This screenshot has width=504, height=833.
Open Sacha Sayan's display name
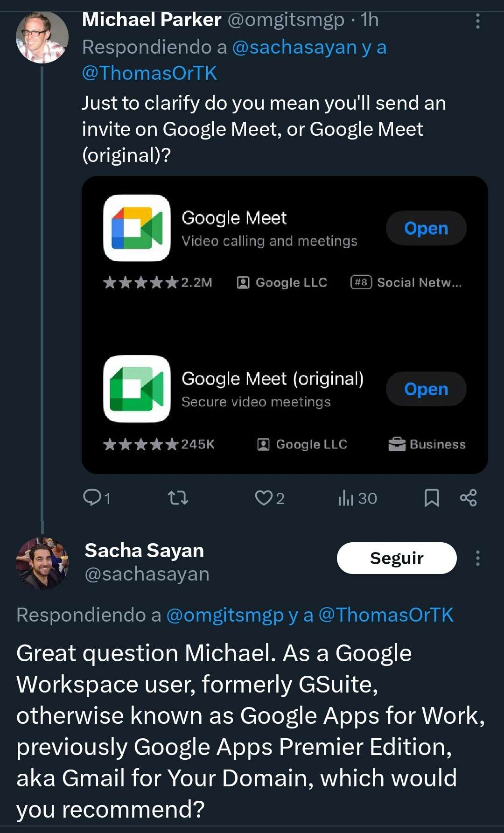click(x=144, y=551)
